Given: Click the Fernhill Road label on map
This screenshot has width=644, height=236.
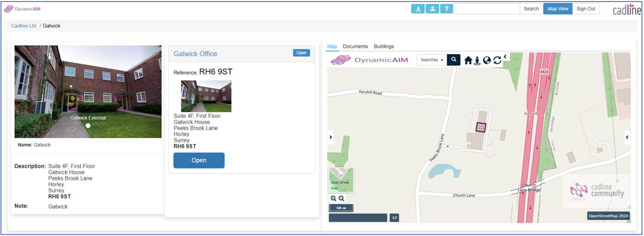Looking at the screenshot, I should 370,93.
